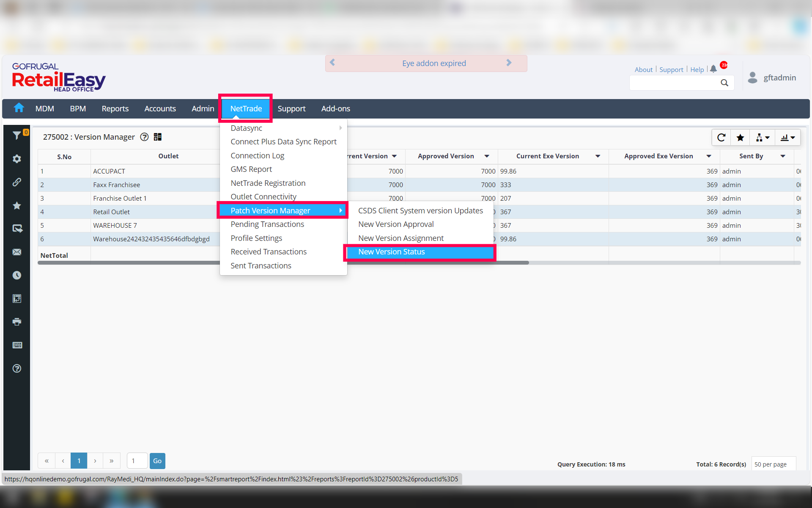The width and height of the screenshot is (812, 508).
Task: Open the chart options dropdown button
Action: pos(787,138)
